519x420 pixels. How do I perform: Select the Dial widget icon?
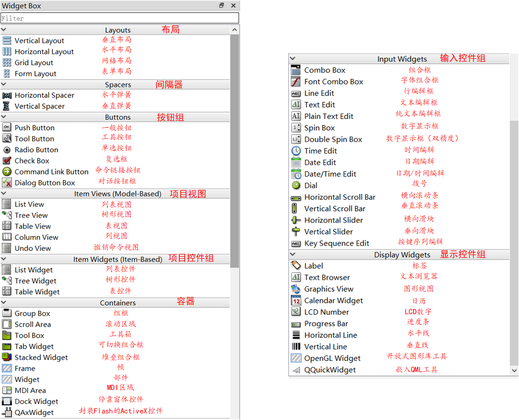[x=296, y=185]
